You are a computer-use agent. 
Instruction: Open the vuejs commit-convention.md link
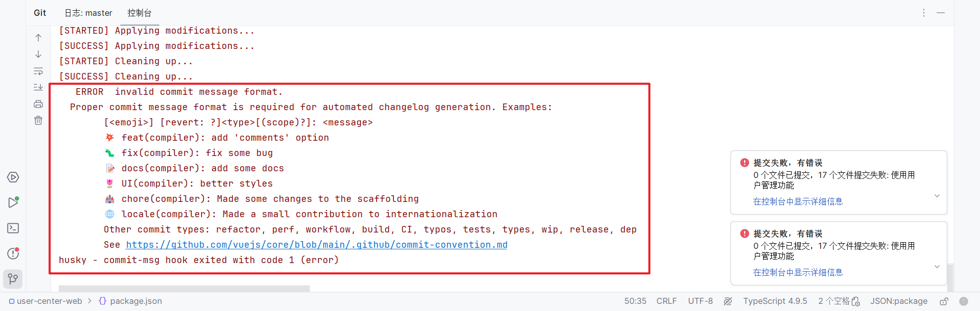(316, 245)
